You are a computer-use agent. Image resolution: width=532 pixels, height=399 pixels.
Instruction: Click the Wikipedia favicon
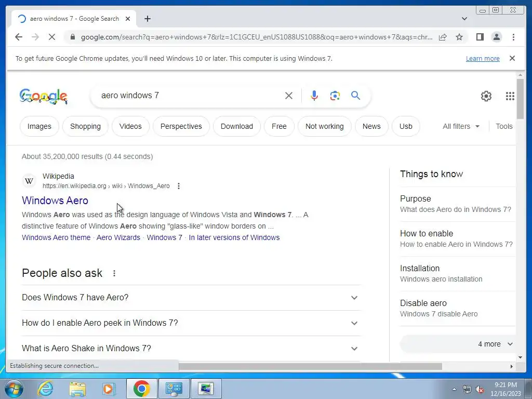pyautogui.click(x=29, y=181)
